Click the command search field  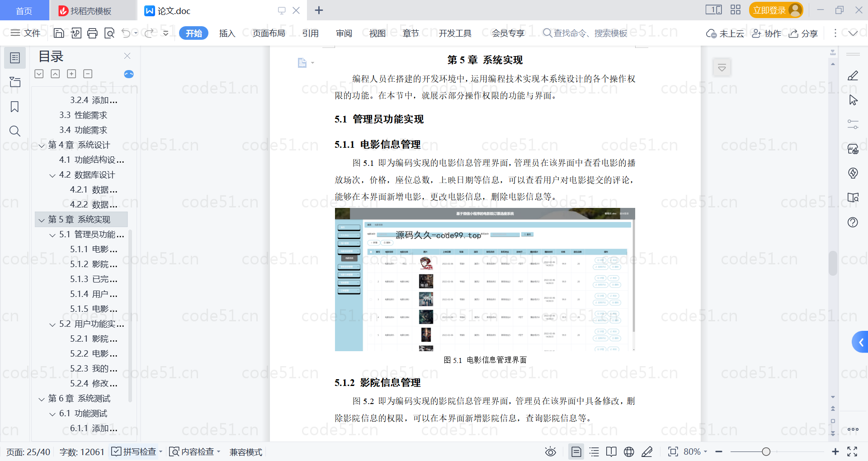coord(585,33)
